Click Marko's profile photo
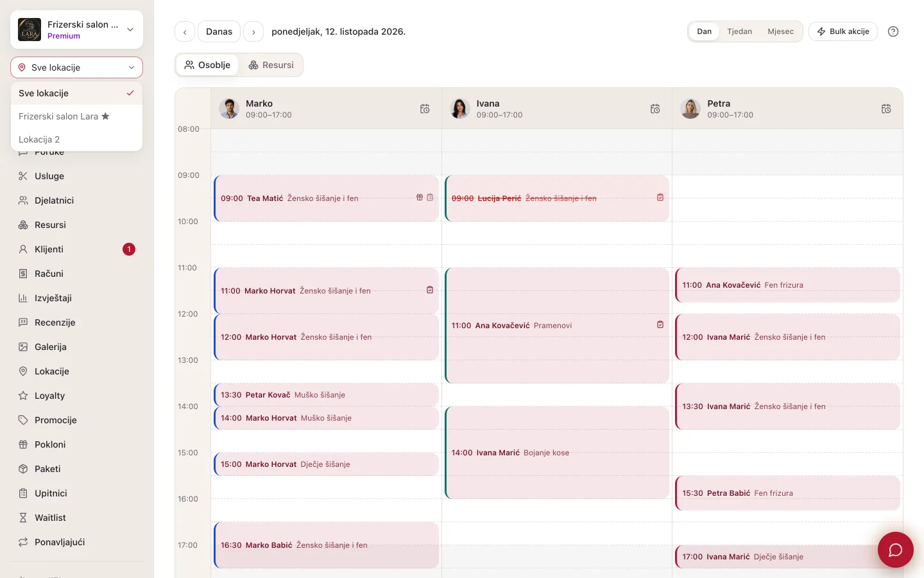Viewport: 924px width, 578px height. (229, 109)
